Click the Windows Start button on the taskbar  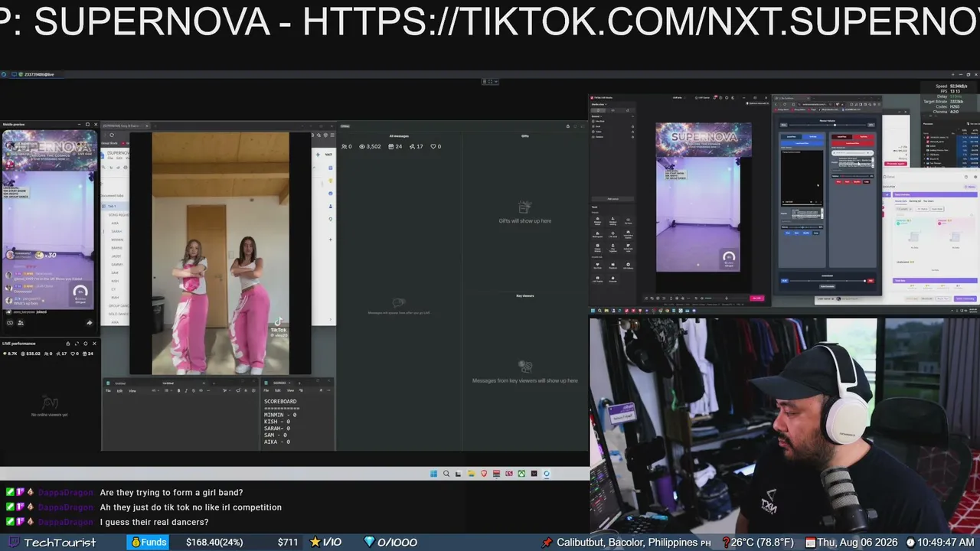[433, 474]
